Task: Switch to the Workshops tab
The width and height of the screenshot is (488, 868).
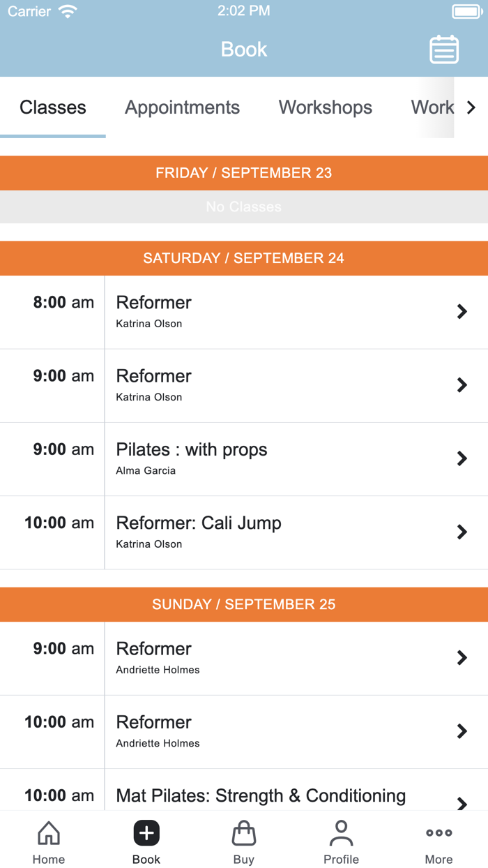Action: pos(326,107)
